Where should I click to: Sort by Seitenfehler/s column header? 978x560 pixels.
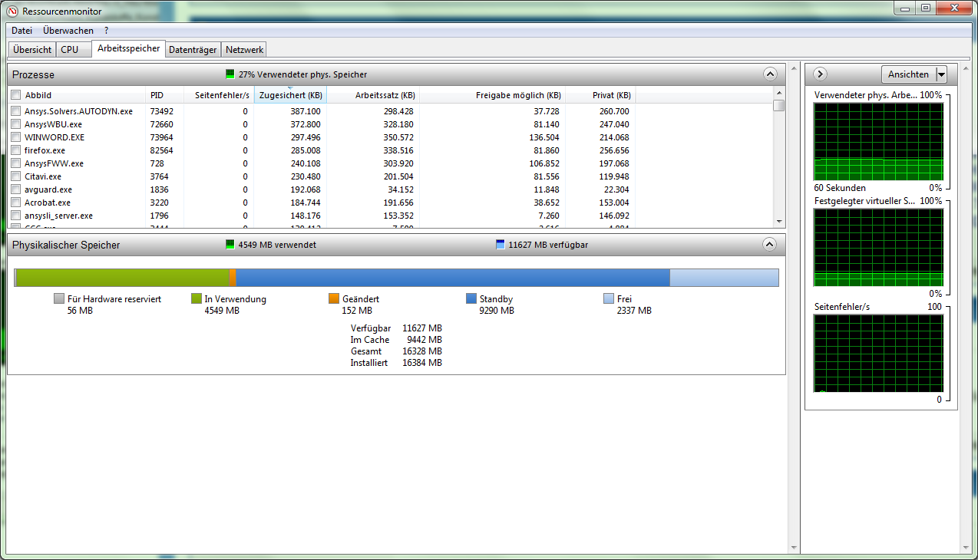[x=219, y=95]
